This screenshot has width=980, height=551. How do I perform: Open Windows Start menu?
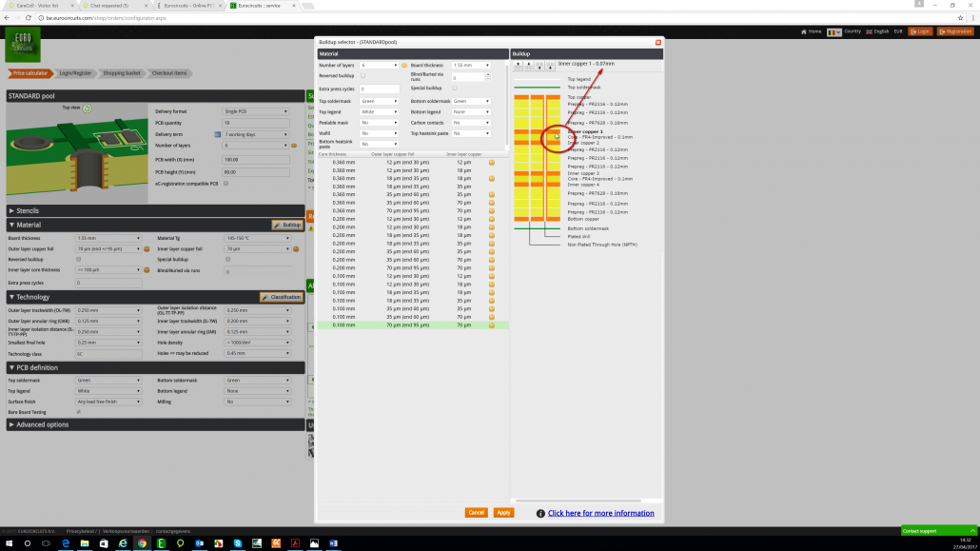click(9, 543)
